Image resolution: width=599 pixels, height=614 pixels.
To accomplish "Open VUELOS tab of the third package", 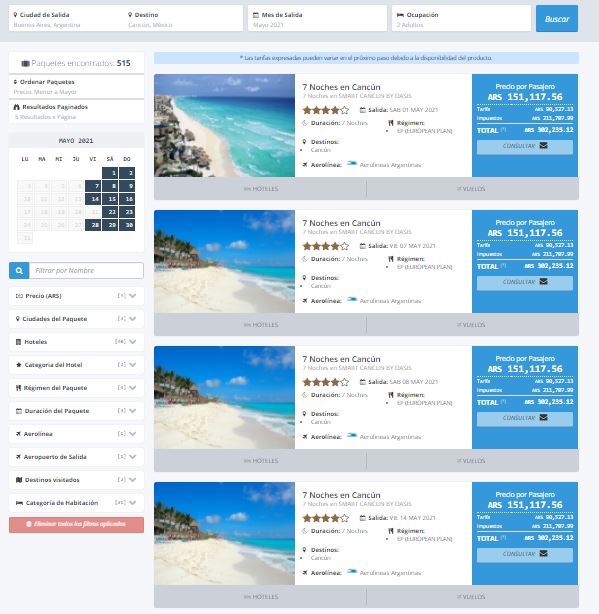I will point(473,461).
